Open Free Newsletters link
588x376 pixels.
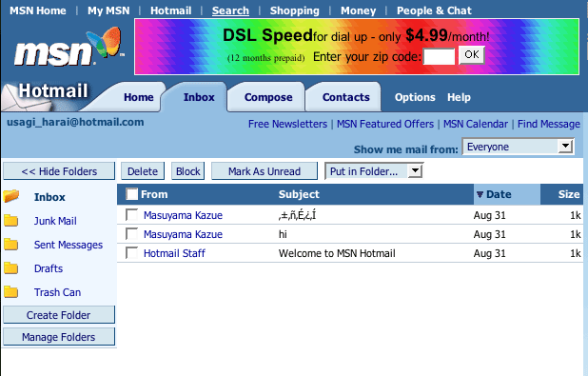287,124
